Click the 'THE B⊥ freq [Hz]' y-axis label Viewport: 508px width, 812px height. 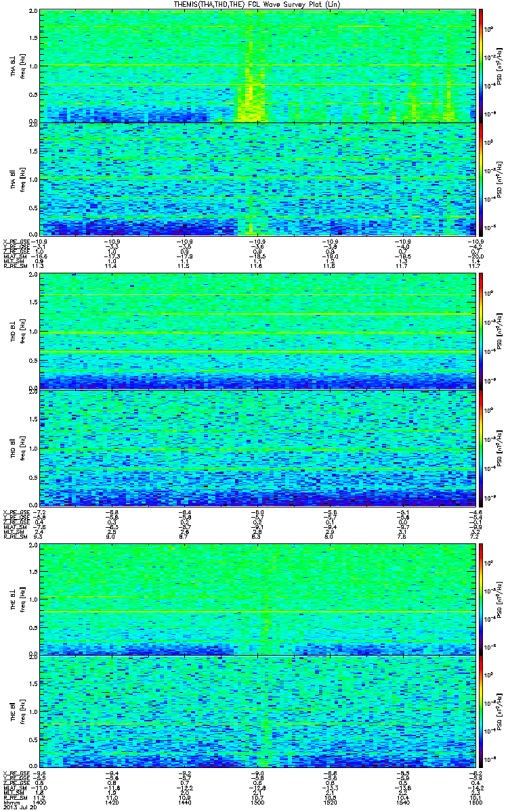coord(17,598)
